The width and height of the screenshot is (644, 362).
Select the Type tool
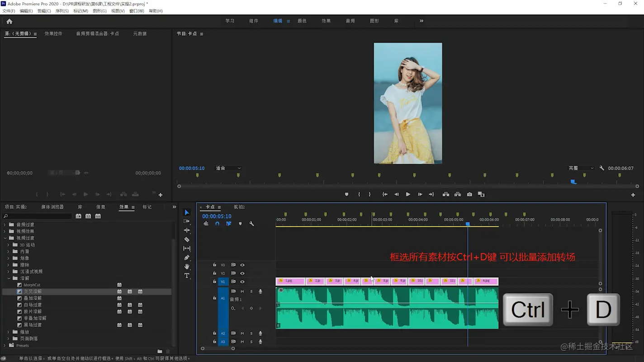pyautogui.click(x=187, y=276)
